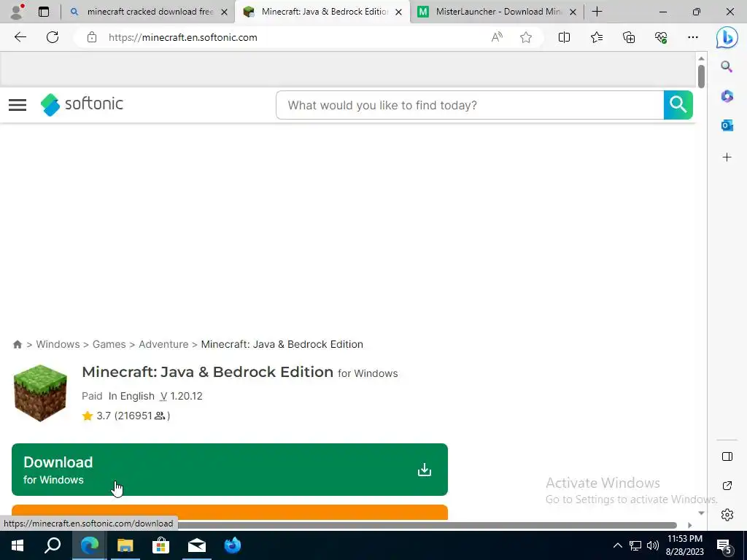Toggle the sidebar panel layout icon

tap(727, 456)
